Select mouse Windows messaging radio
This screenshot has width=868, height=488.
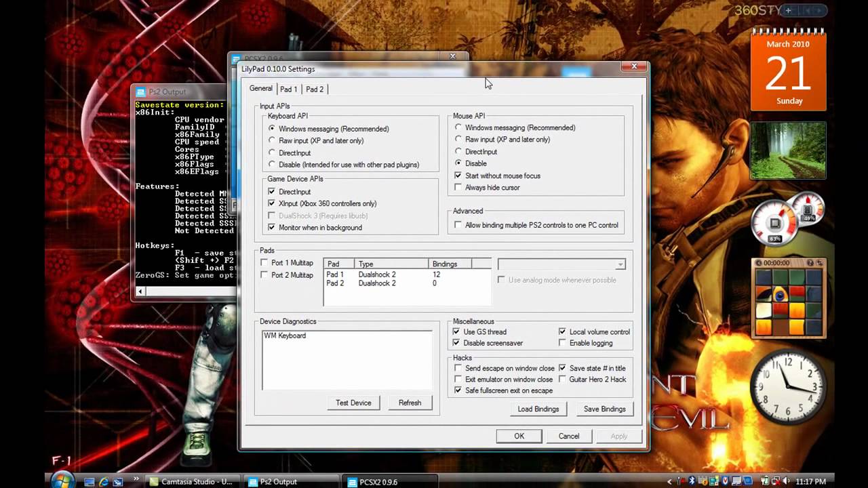click(515, 127)
